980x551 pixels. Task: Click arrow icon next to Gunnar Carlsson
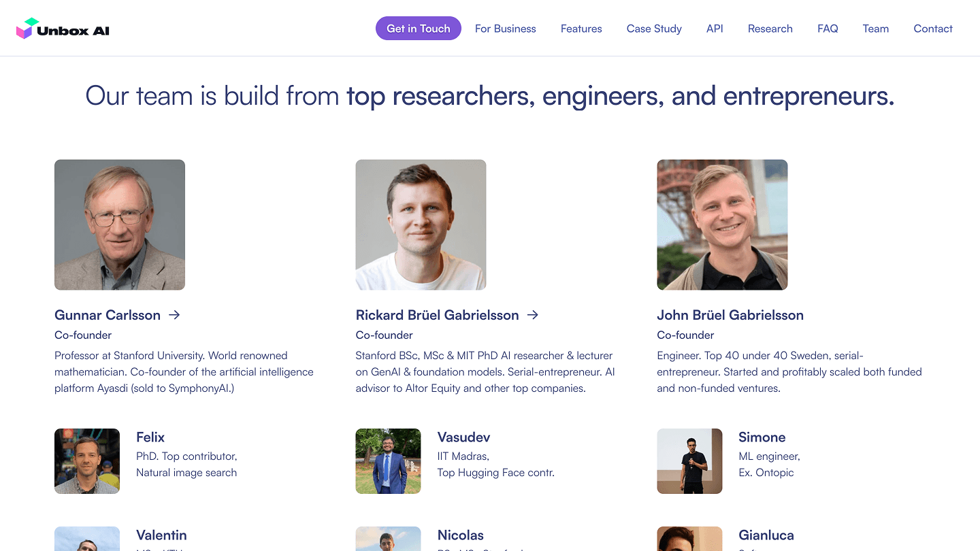click(174, 315)
